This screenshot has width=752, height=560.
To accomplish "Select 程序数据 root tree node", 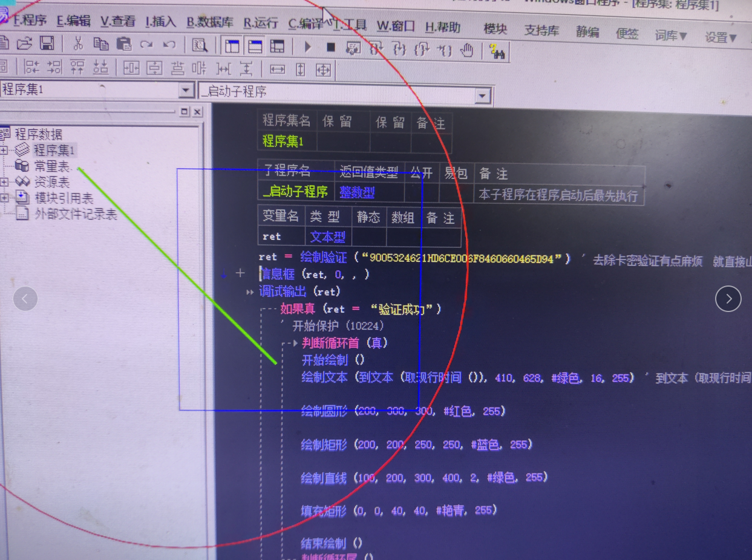I will (39, 134).
